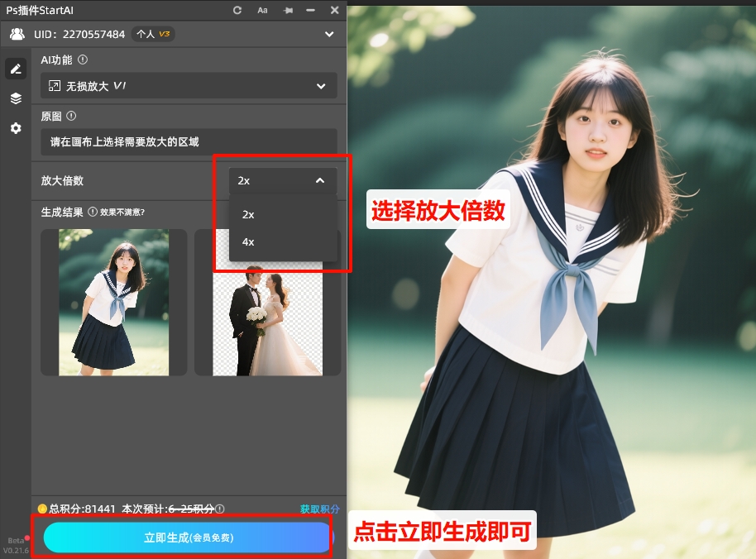Image resolution: width=756 pixels, height=559 pixels.
Task: Select the edit/pencil tool in the left sidebar
Action: [15, 69]
